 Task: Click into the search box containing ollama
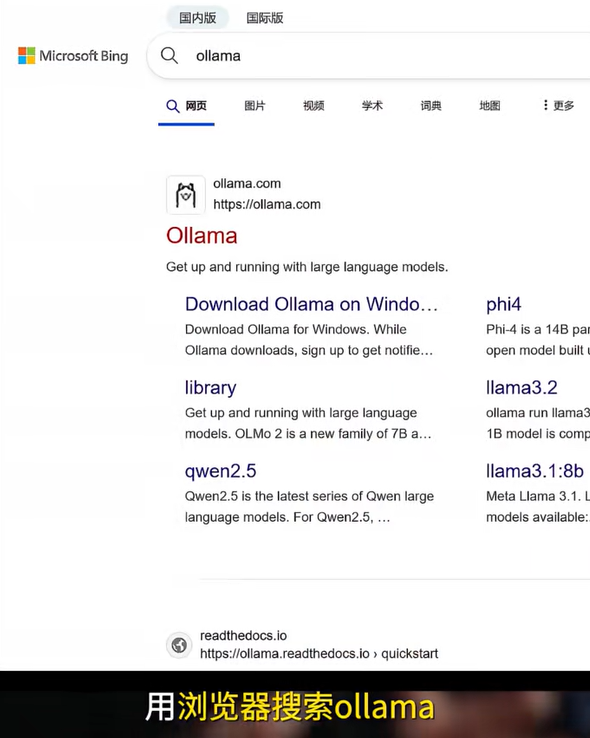(x=368, y=56)
